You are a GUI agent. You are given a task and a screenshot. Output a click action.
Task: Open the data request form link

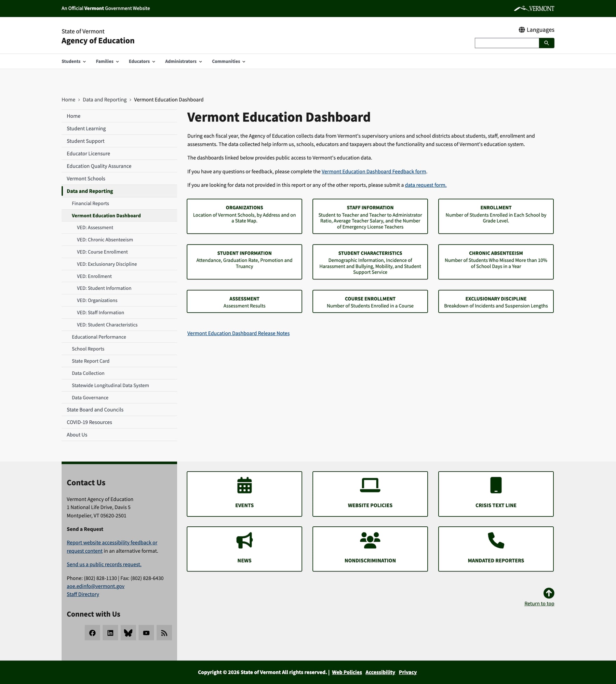pos(426,185)
